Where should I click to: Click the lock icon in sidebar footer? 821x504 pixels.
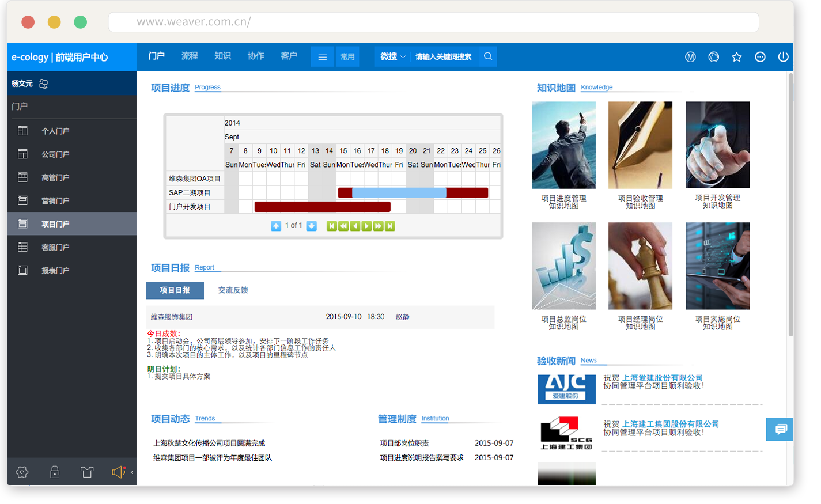coord(55,472)
